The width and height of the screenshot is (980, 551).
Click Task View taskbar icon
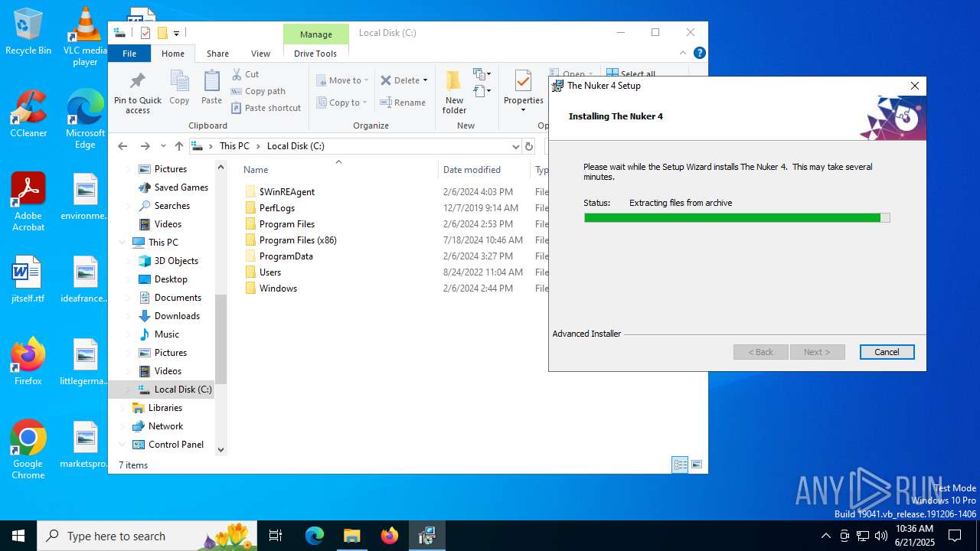point(276,536)
